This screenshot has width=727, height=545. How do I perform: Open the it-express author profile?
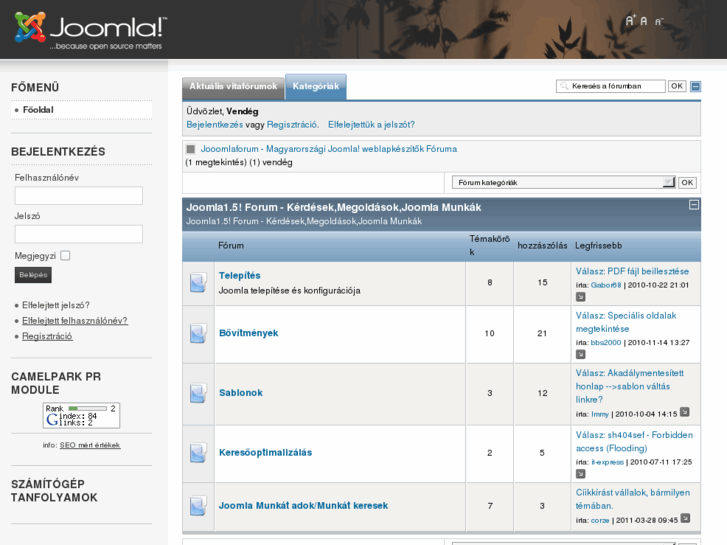[607, 462]
